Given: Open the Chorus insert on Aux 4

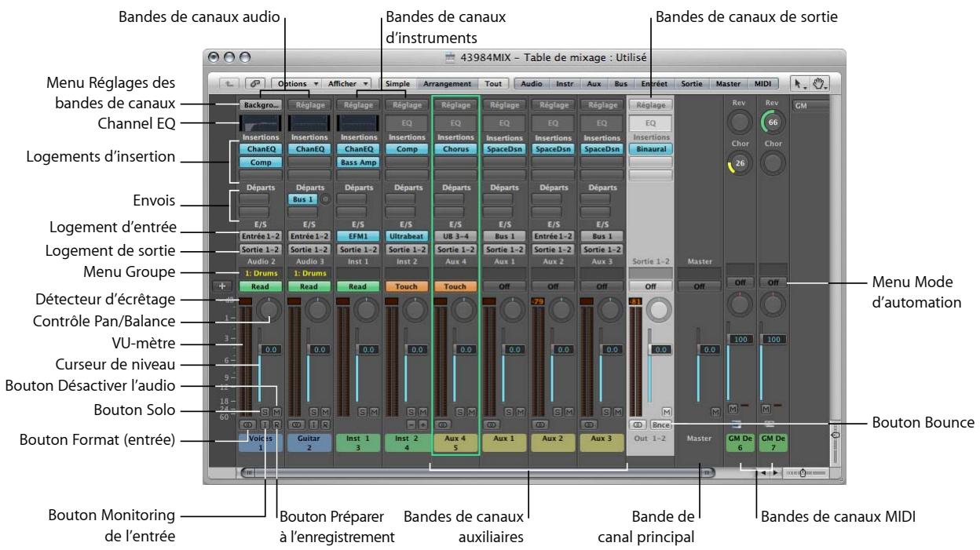Looking at the screenshot, I should (455, 148).
